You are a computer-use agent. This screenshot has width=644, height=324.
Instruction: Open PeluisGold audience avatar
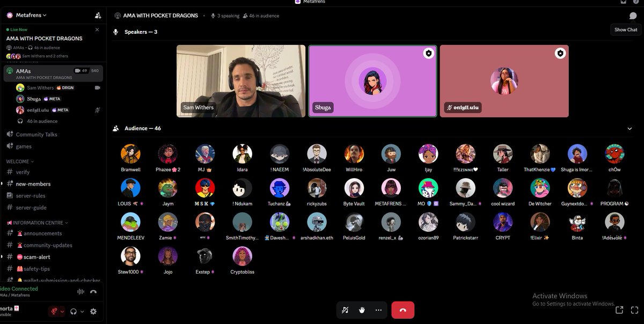354,222
